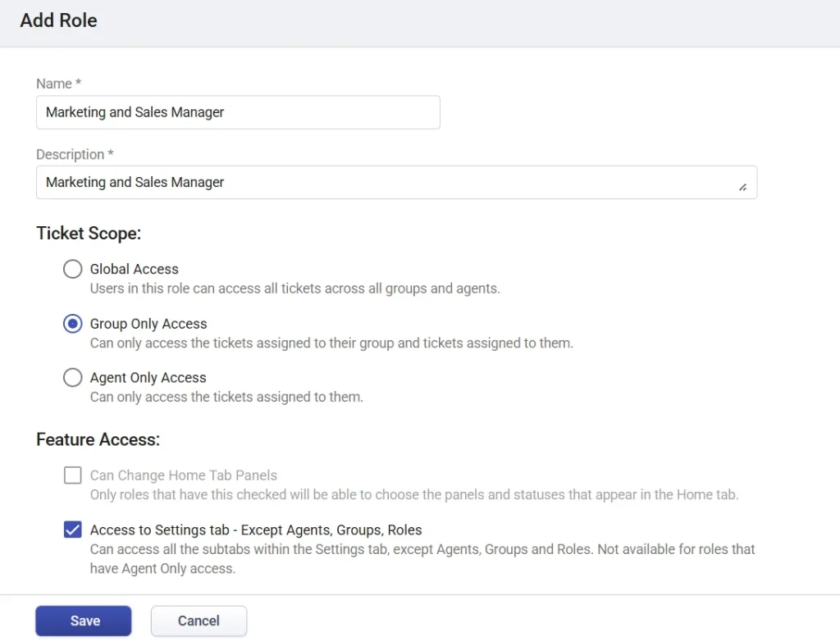
Task: Click 'Access to Settings tab - Except Agents' label
Action: point(256,530)
